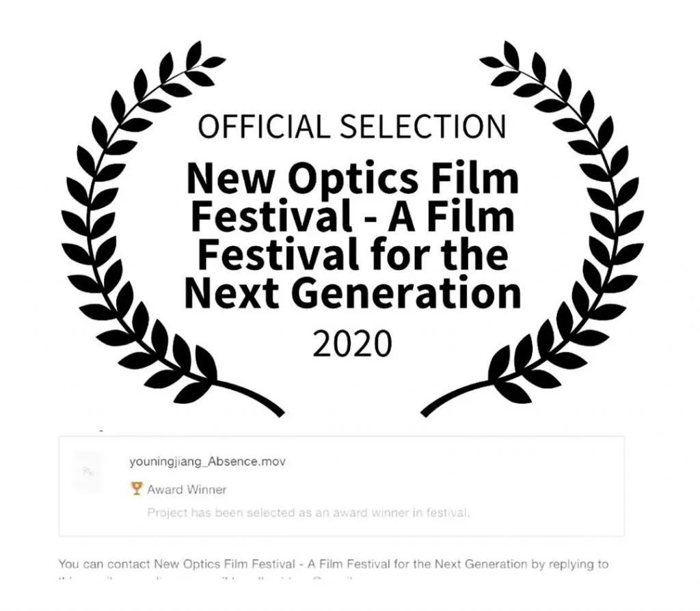The width and height of the screenshot is (700, 611).
Task: Select the faded file thumbnail beside youningjiang_Absence.mov
Action: point(88,470)
